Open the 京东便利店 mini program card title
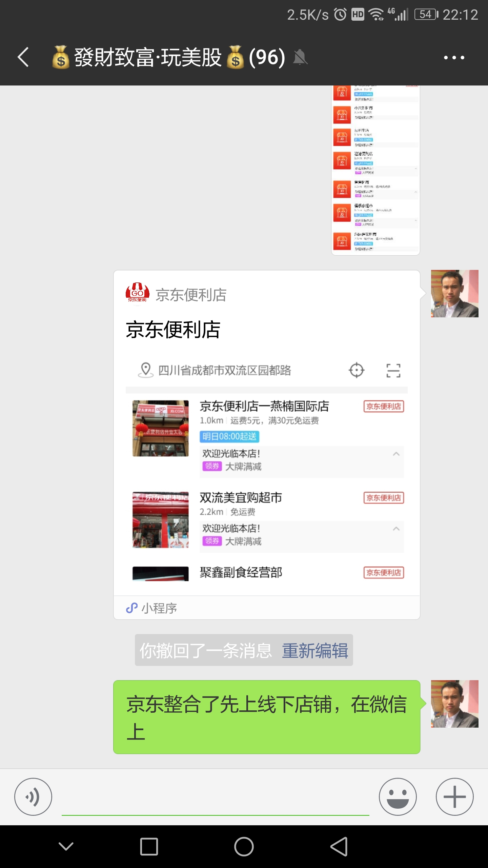488x868 pixels. (173, 330)
